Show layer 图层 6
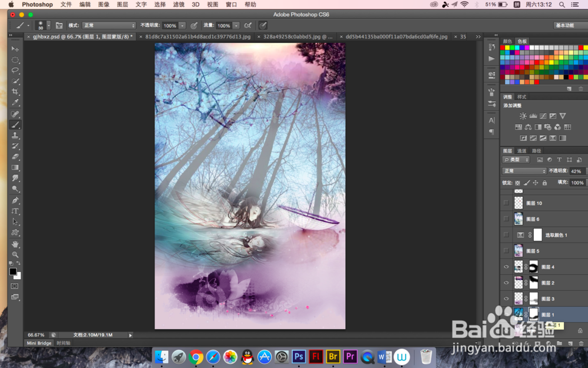Screen dimensions: 588x368 (x=506, y=219)
